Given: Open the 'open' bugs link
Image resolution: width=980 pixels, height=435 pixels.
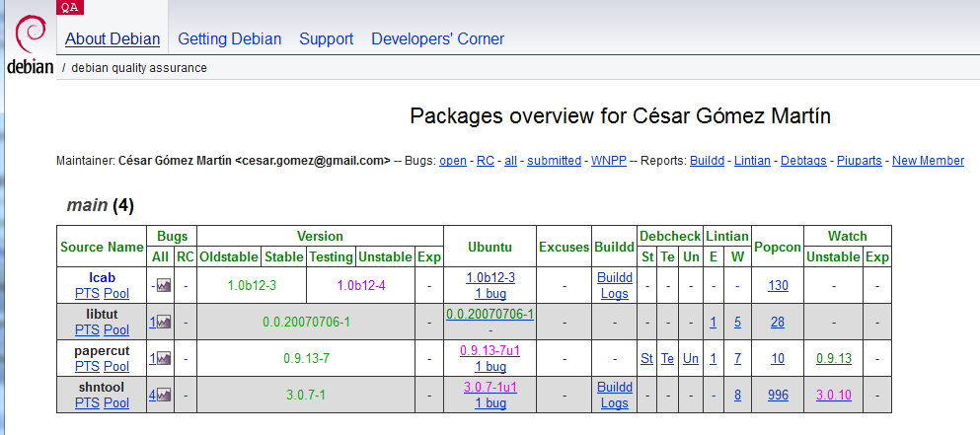Looking at the screenshot, I should click(453, 161).
